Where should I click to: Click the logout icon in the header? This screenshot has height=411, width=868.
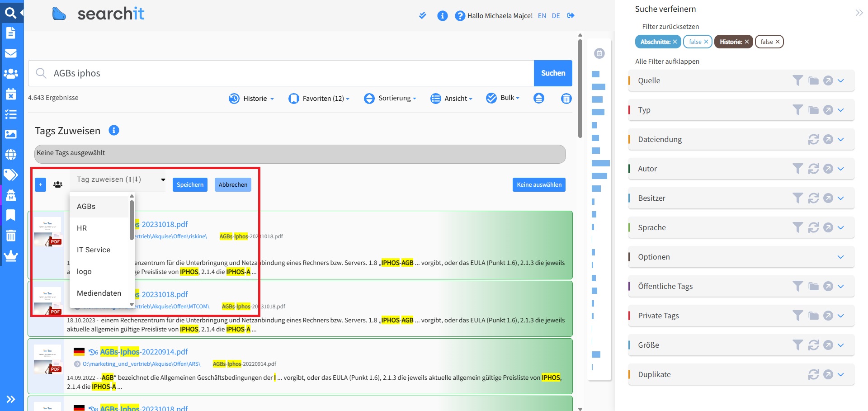click(571, 15)
